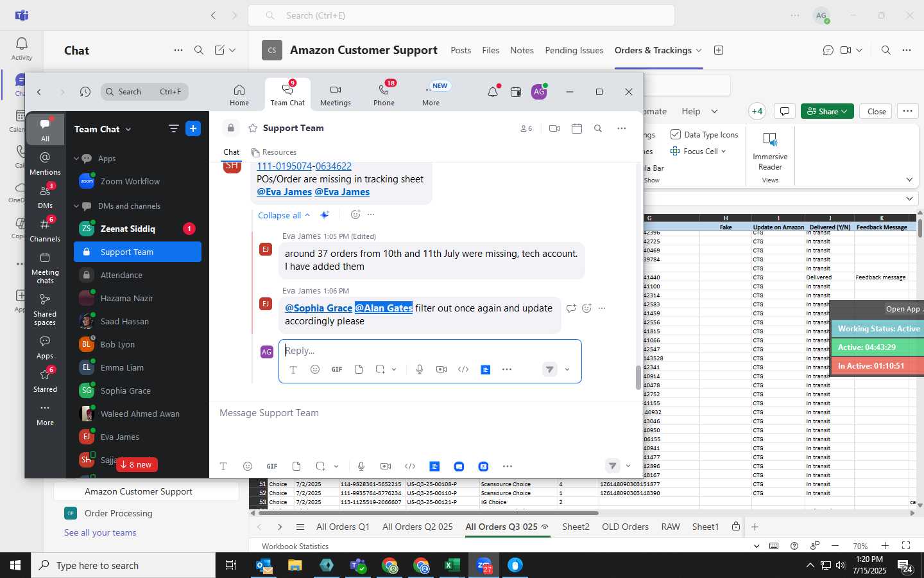Open screenshot options dropdown in reply box

coord(394,369)
